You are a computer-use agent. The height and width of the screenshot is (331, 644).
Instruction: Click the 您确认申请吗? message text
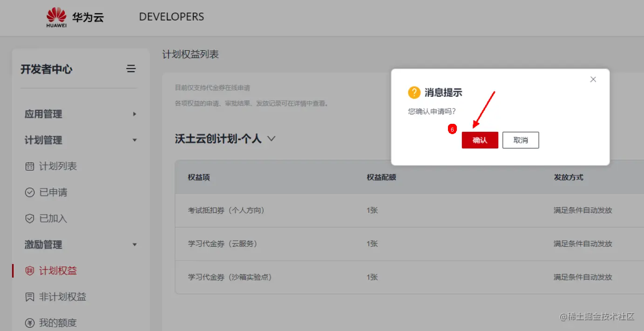432,112
